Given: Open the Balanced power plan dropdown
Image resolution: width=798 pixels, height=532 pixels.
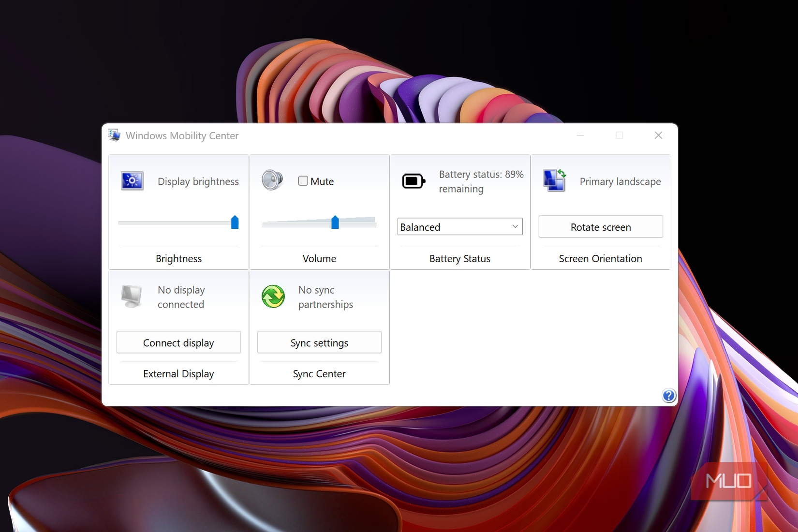Looking at the screenshot, I should tap(460, 227).
